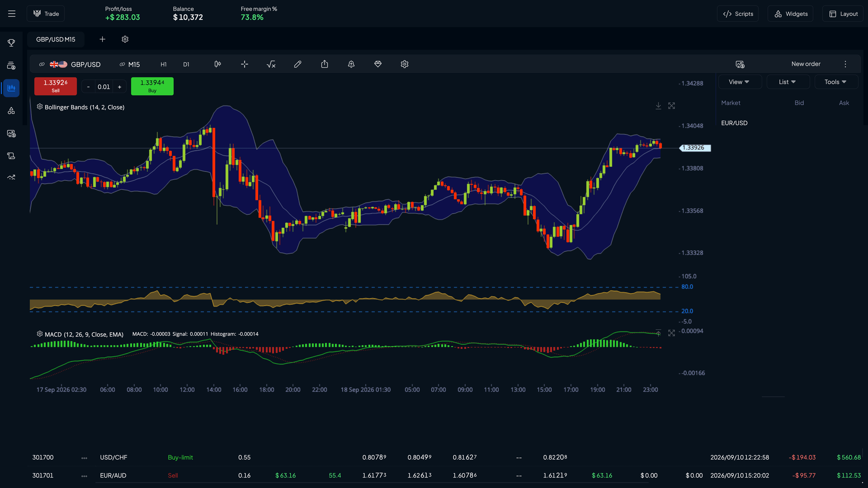Viewport: 868px width, 488px height.
Task: Open Scripts panel
Action: (738, 14)
